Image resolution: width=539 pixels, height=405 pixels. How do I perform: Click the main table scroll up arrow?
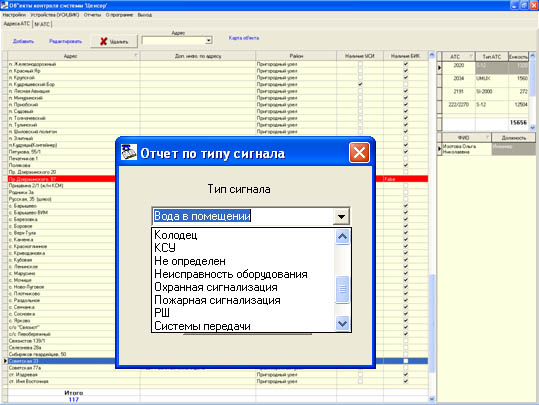[432, 55]
